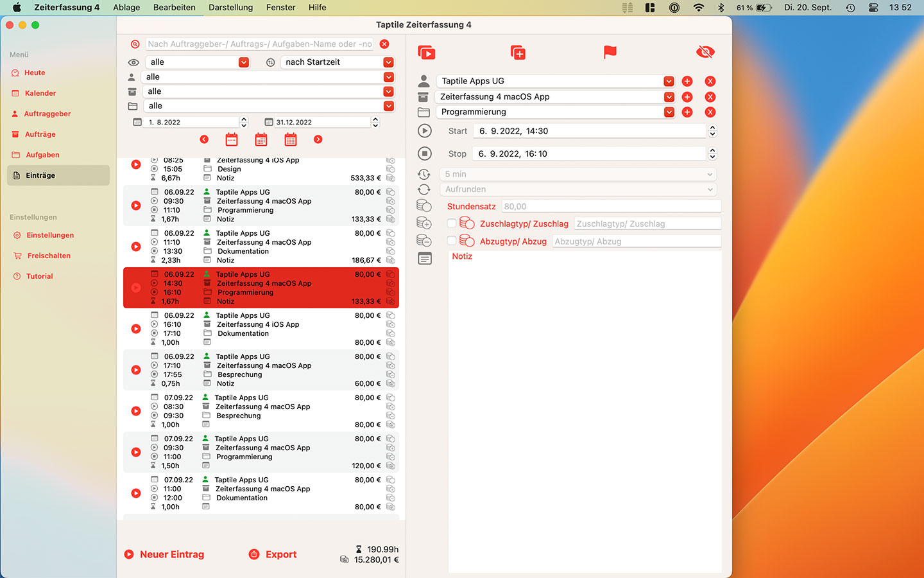Open the Aufrunden rounding mode dropdown
The width and height of the screenshot is (924, 578).
point(578,189)
